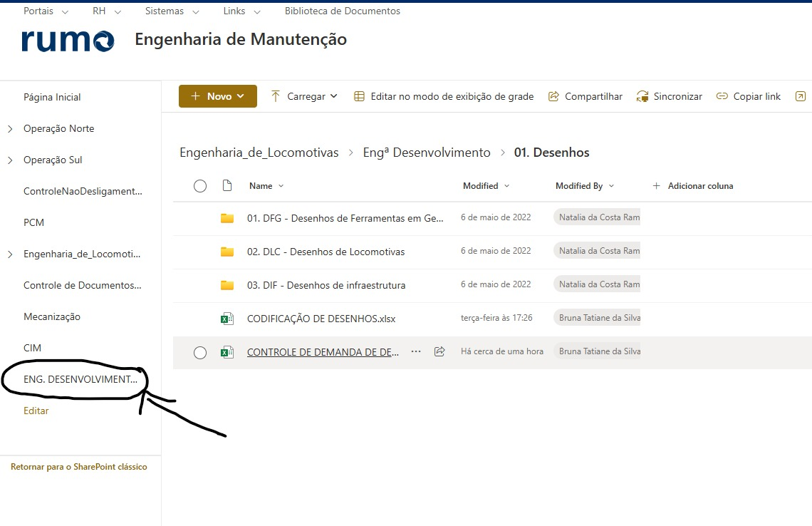Click Editar link in sidebar
812x526 pixels.
pyautogui.click(x=36, y=411)
